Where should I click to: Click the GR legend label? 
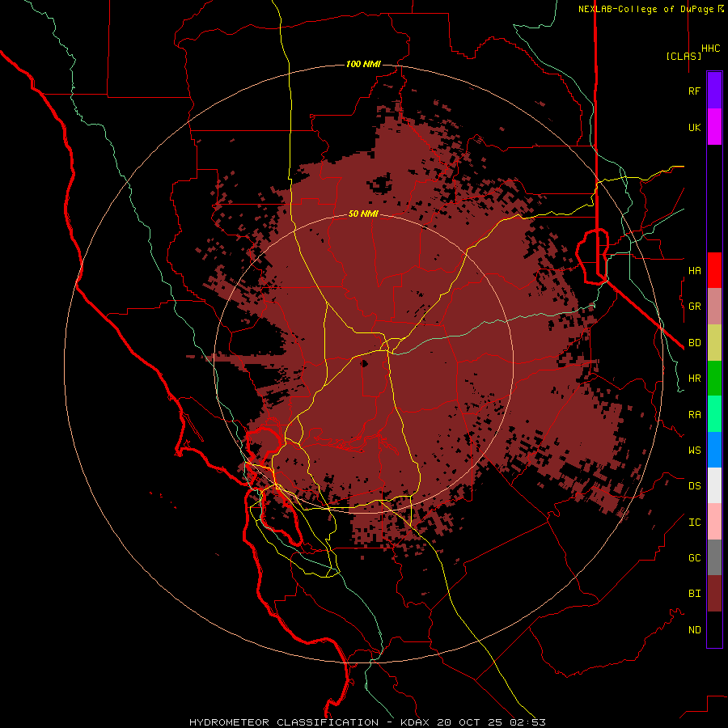[695, 307]
